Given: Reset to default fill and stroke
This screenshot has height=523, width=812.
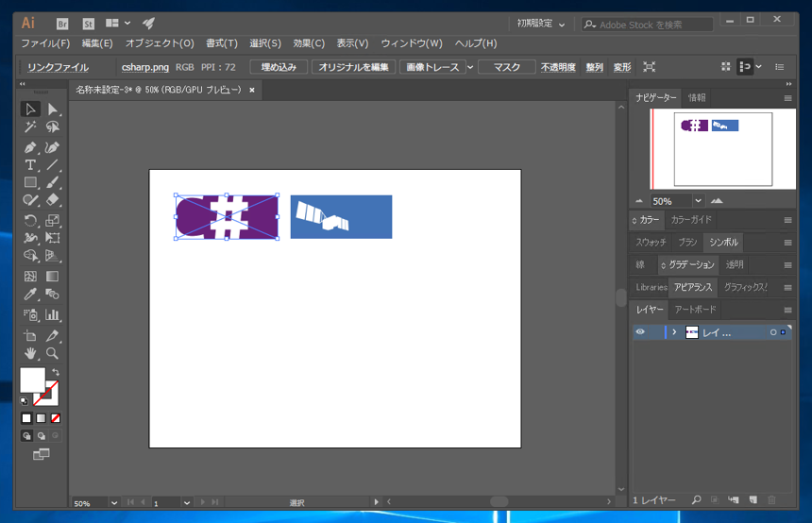Looking at the screenshot, I should tap(24, 401).
